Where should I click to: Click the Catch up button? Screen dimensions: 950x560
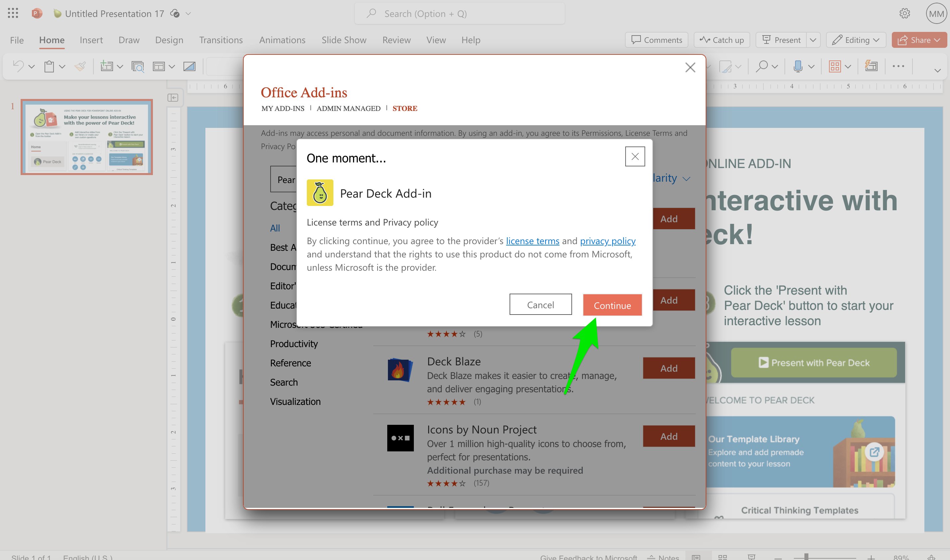tap(721, 40)
